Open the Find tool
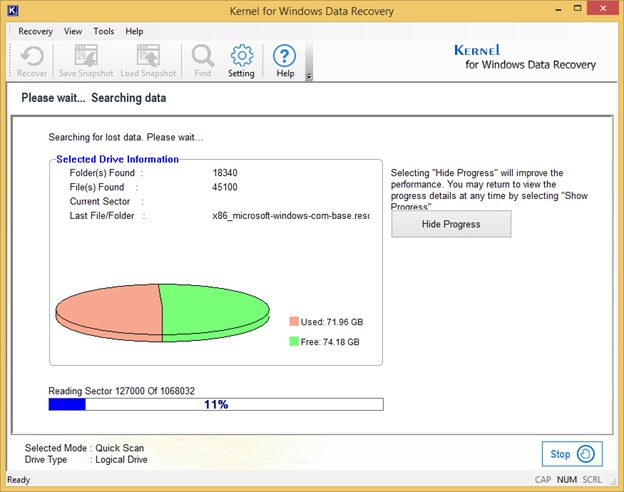This screenshot has height=492, width=624. [x=203, y=61]
